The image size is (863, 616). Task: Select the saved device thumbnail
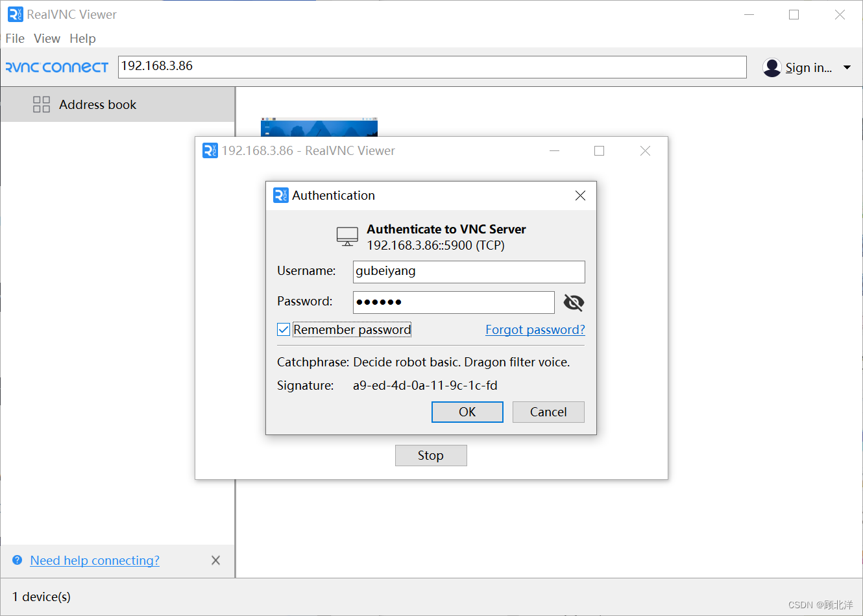pos(319,127)
